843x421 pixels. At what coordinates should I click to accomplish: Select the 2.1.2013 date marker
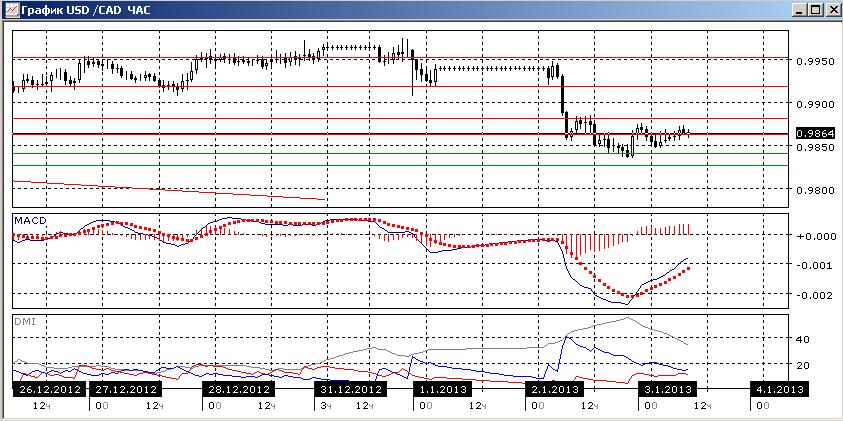point(555,389)
